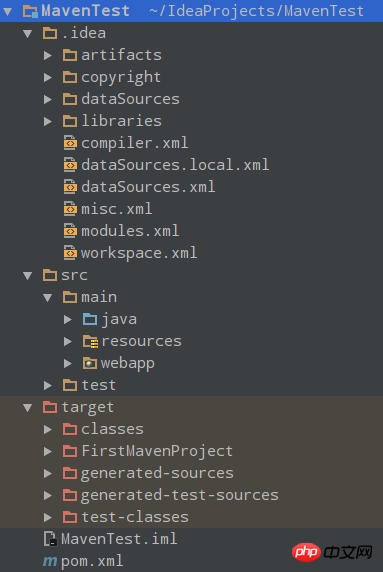Collapse the MavenTest project root
The image size is (383, 572).
click(x=7, y=11)
